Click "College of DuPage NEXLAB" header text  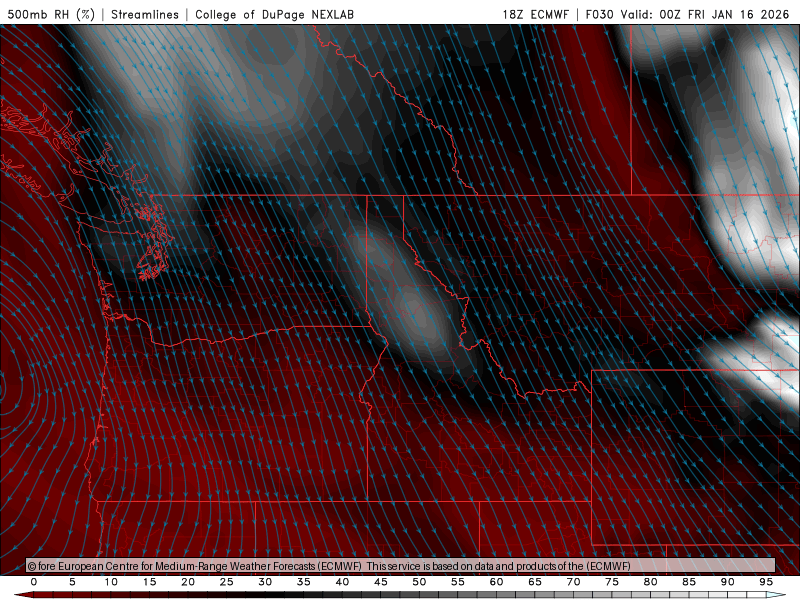coord(274,14)
